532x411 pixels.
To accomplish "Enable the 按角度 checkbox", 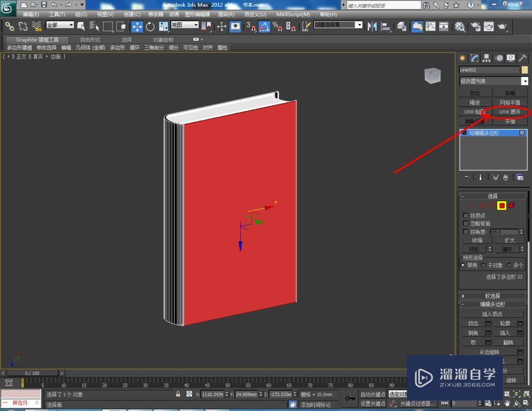I will tap(466, 232).
